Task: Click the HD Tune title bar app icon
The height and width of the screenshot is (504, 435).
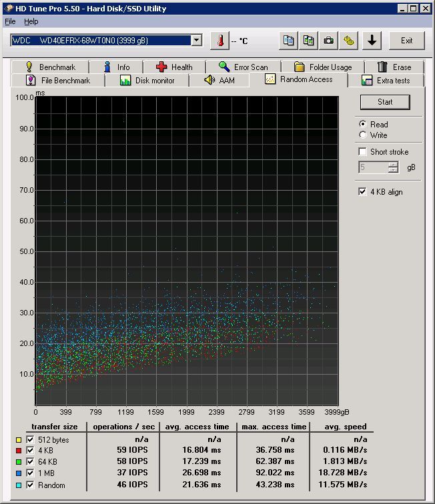Action: pos(9,8)
